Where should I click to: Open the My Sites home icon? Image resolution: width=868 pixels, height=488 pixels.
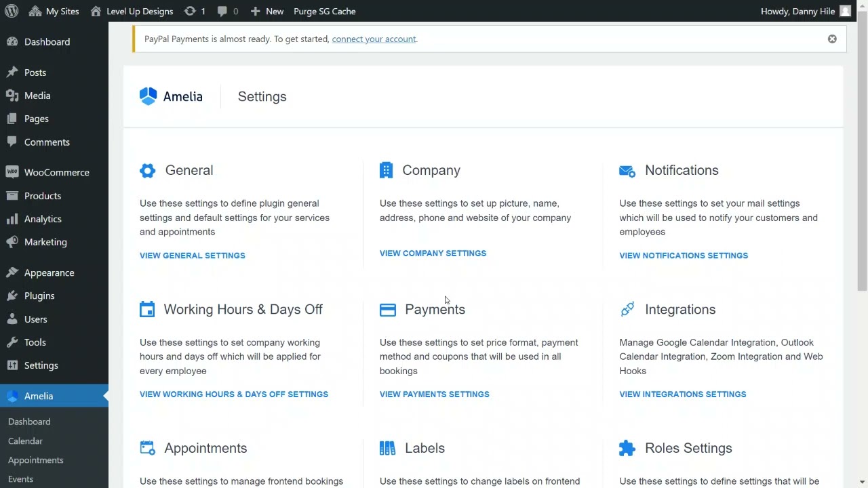tap(34, 11)
